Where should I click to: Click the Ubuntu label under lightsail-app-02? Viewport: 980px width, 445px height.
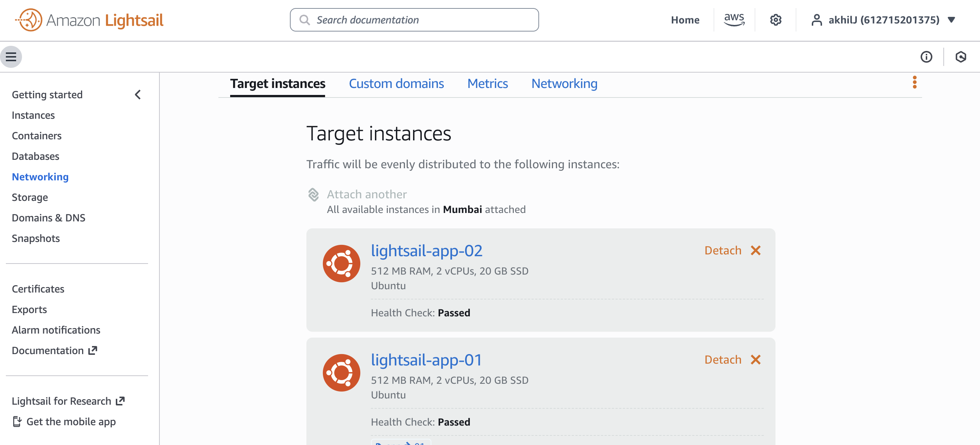[388, 286]
